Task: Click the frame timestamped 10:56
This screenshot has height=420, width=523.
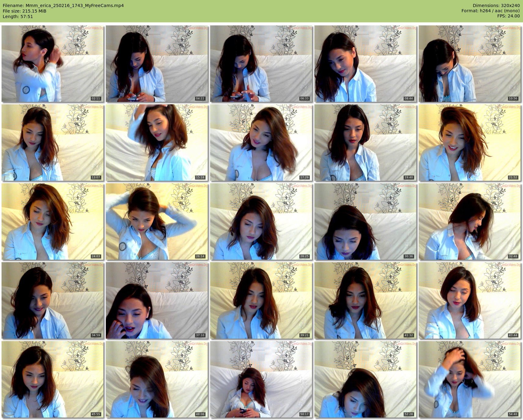Action: point(470,64)
